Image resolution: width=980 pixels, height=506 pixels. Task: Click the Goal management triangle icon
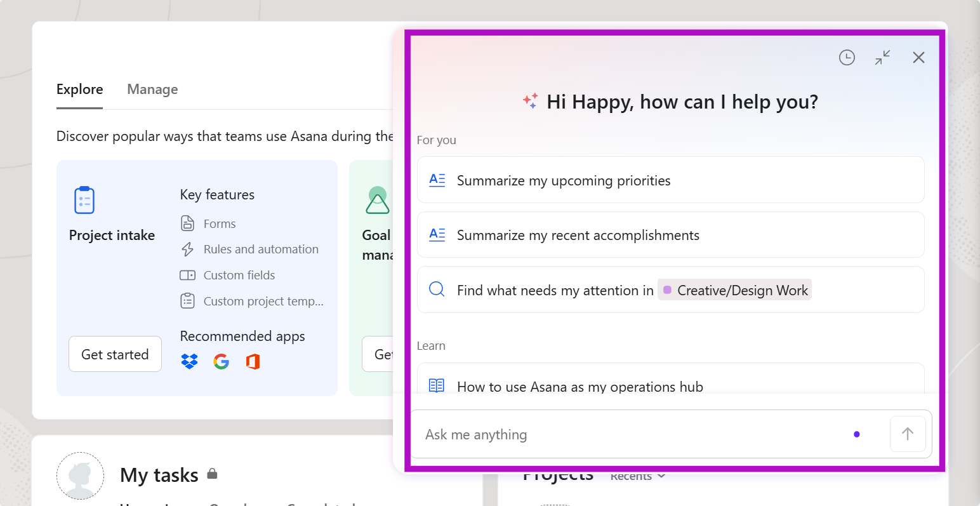tap(378, 200)
